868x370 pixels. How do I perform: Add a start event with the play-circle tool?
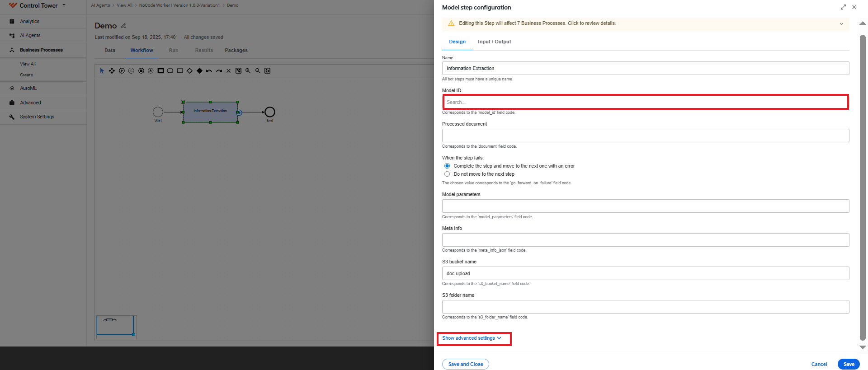122,71
